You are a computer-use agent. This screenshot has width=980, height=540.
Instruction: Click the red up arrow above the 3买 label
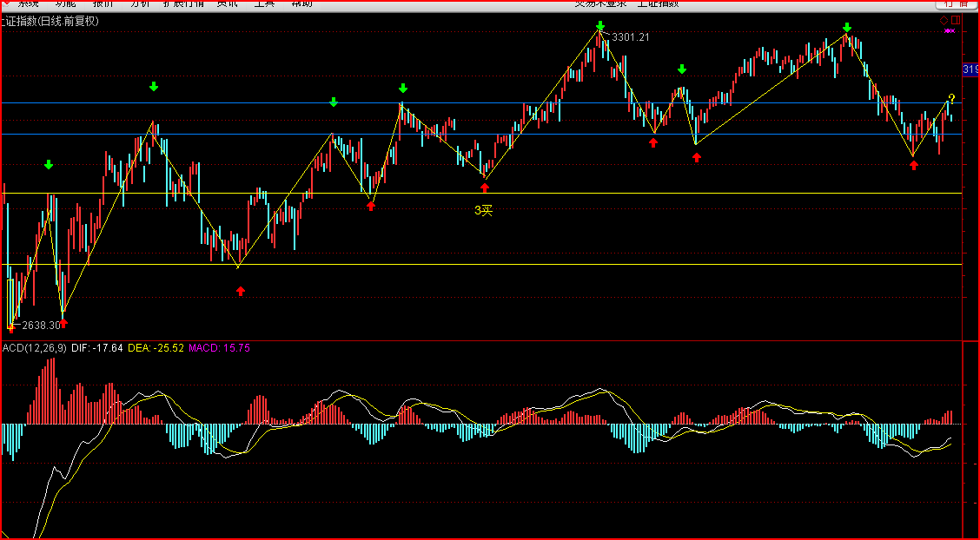(x=485, y=187)
